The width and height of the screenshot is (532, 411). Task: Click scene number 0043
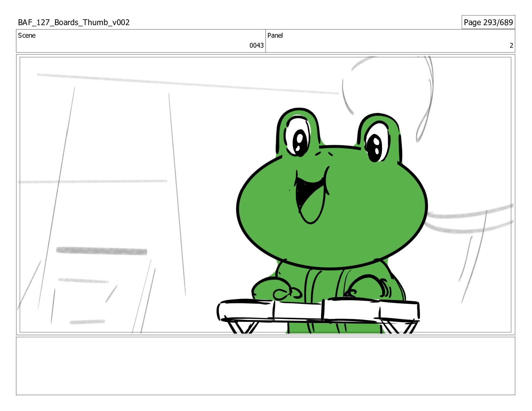[256, 45]
